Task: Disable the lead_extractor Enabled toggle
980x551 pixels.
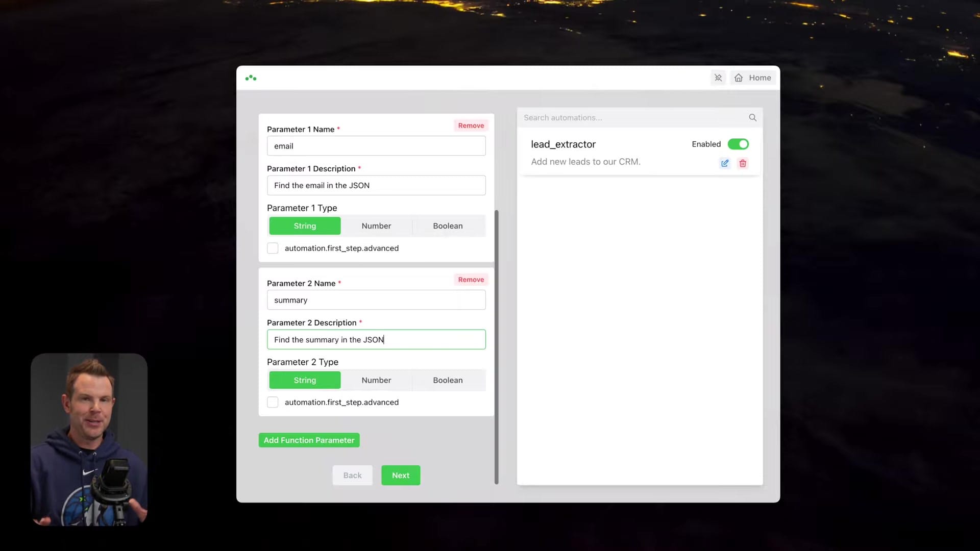Action: 738,144
